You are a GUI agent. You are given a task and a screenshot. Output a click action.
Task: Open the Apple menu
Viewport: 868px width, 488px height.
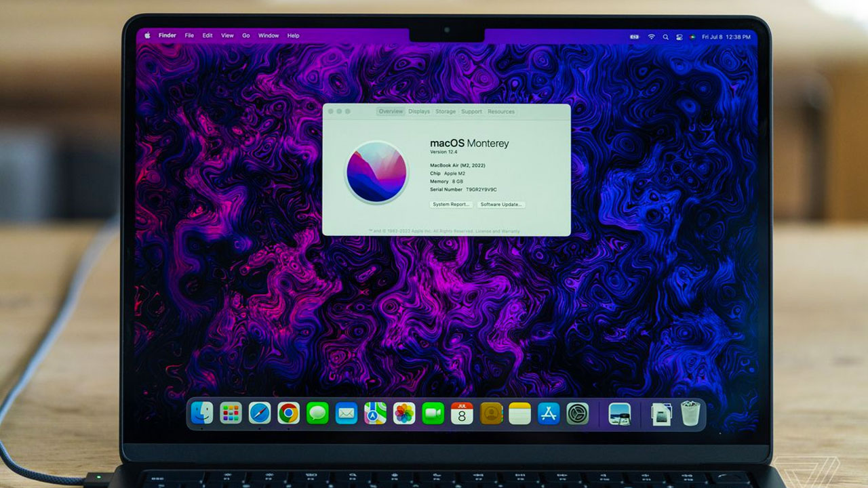click(x=147, y=35)
